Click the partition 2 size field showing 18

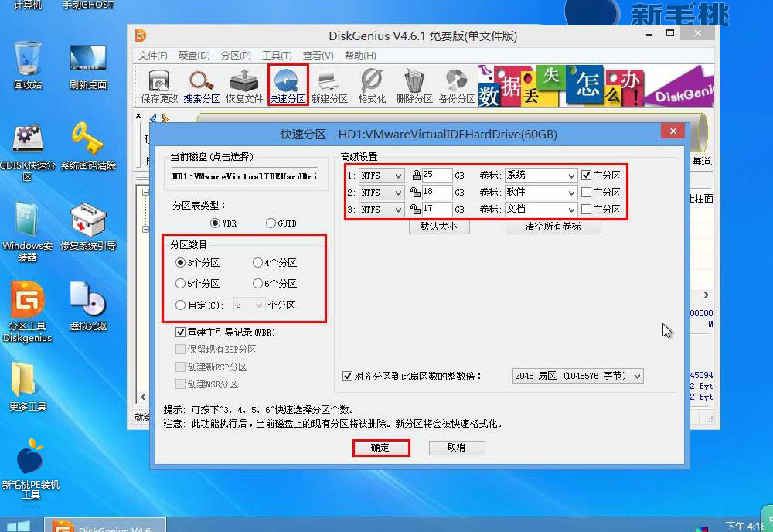(436, 193)
